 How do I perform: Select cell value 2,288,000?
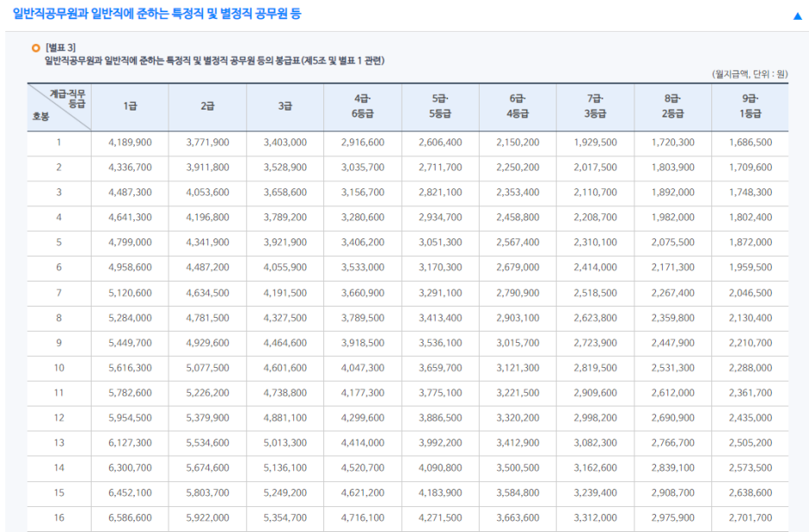coord(750,368)
